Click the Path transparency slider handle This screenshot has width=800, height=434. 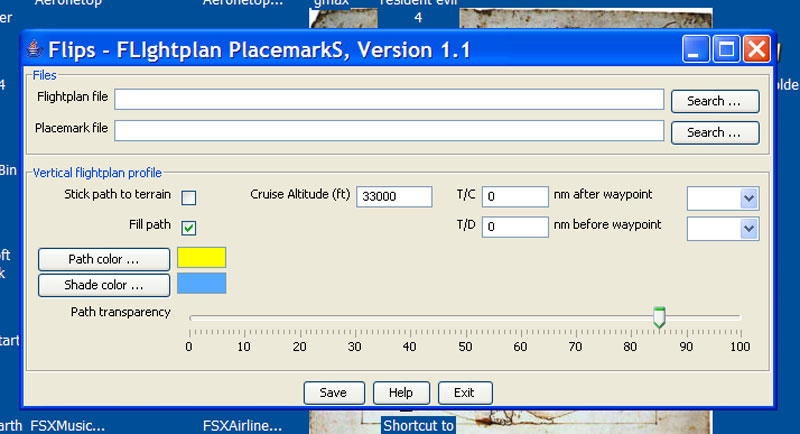point(658,318)
